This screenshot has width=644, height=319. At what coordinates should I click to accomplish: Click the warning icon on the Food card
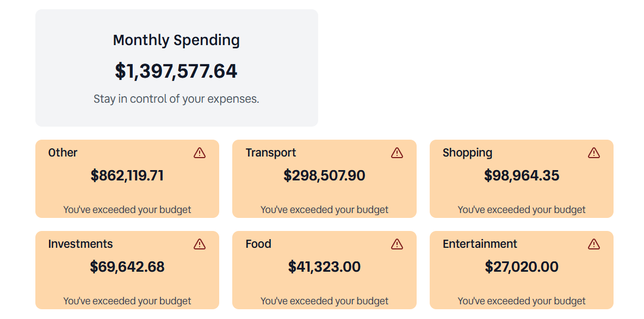[397, 244]
